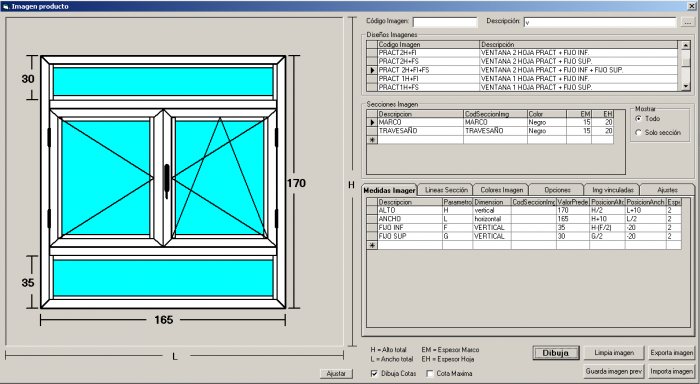Switch to the Lineas Sección tab
Screen dimensions: 700x384
click(446, 190)
